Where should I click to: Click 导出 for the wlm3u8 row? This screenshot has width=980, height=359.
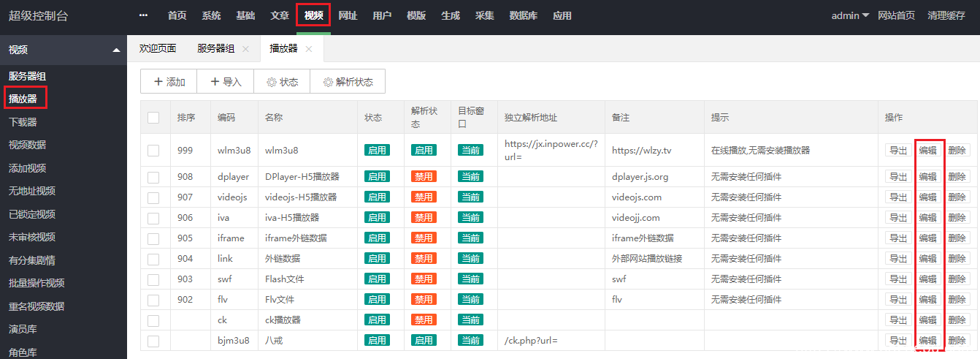coord(897,151)
